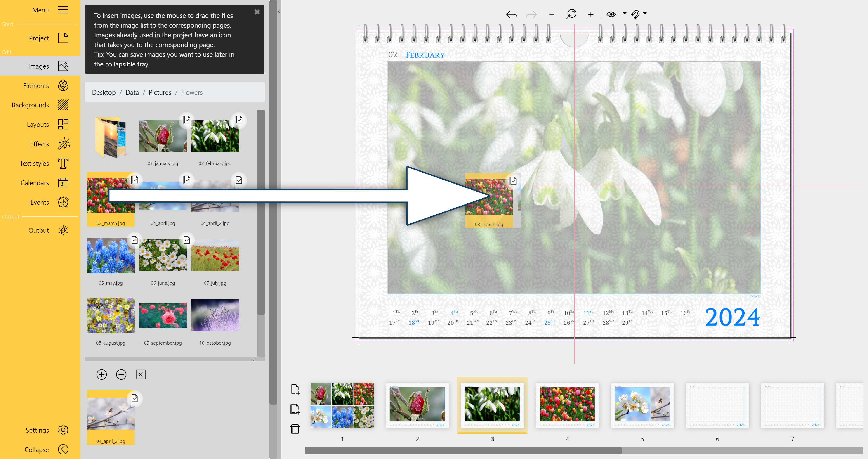This screenshot has width=868, height=459.
Task: Click the plus icon to zoom in
Action: pyautogui.click(x=591, y=14)
